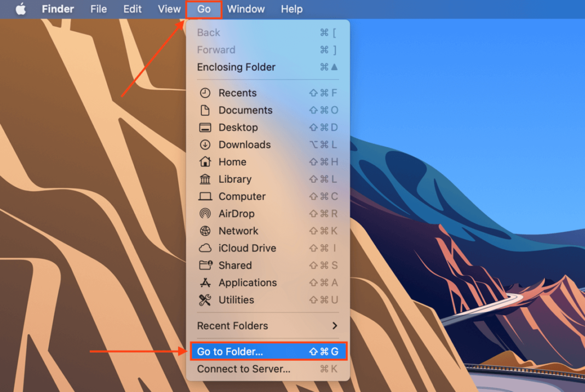Open Home using the house icon
The image size is (585, 392).
(x=205, y=162)
